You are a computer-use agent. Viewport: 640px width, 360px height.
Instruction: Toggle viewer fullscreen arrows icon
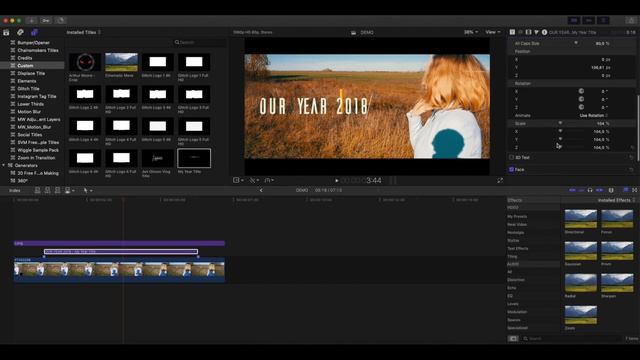click(500, 180)
